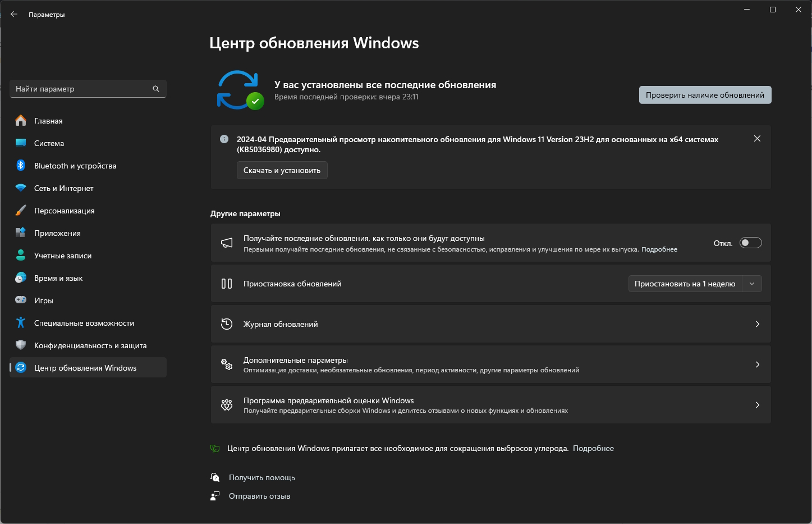Click the gamepad icon for Игры
This screenshot has height=524, width=812.
21,300
